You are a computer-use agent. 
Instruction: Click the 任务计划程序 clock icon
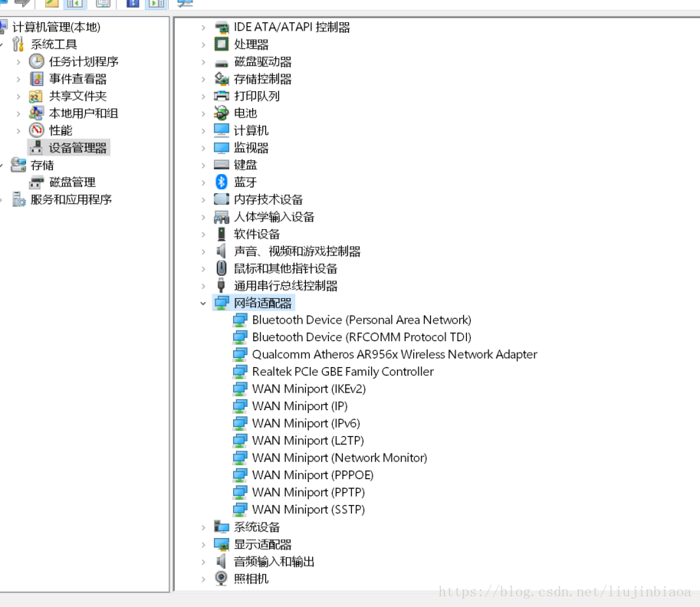click(37, 61)
